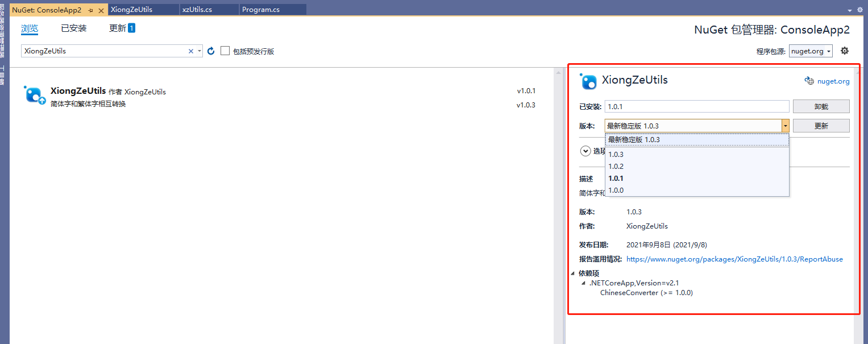
Task: Open the 程序包源 nuget.org dropdown
Action: coord(811,51)
